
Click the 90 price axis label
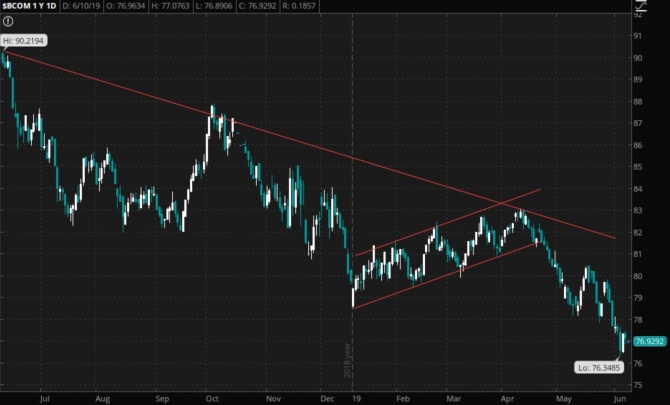point(638,58)
